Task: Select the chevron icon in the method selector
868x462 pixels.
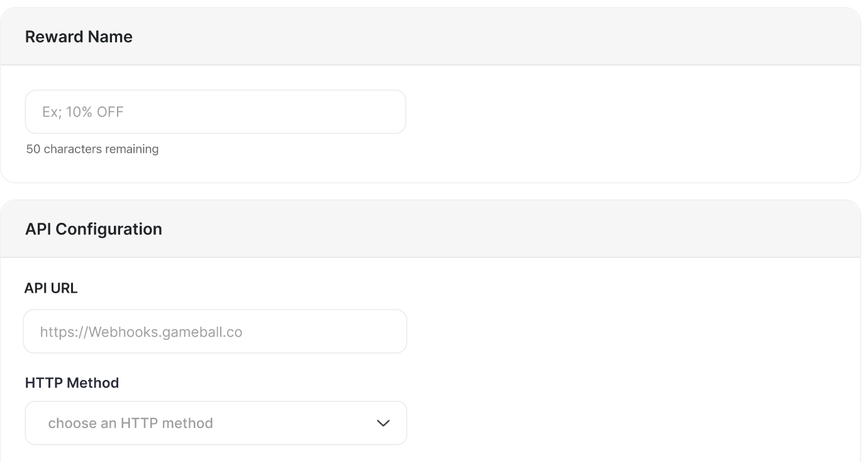Action: point(382,422)
